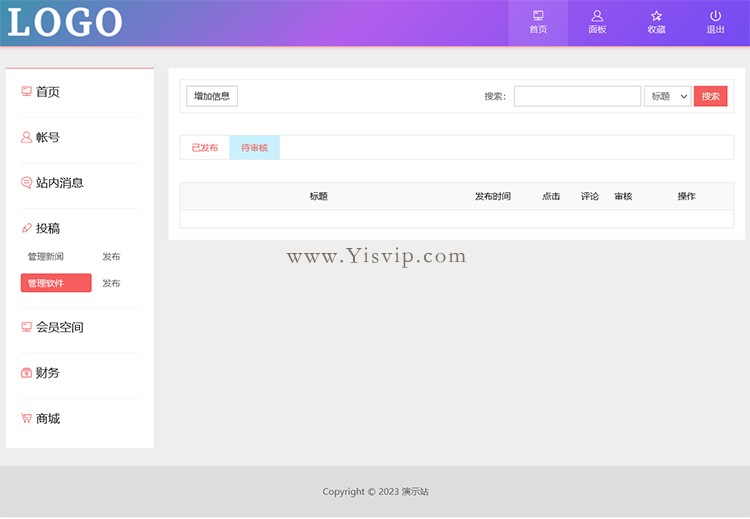
Task: Focus the search keyword input field
Action: pyautogui.click(x=577, y=96)
